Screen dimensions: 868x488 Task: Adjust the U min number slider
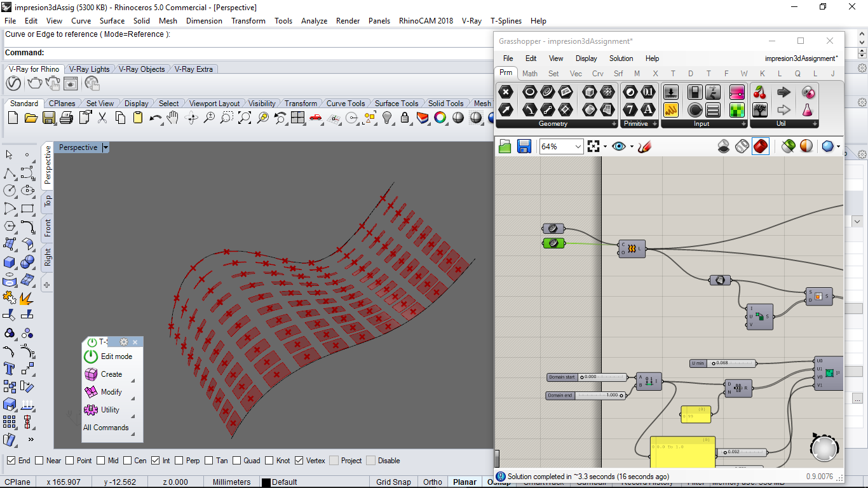pyautogui.click(x=722, y=363)
